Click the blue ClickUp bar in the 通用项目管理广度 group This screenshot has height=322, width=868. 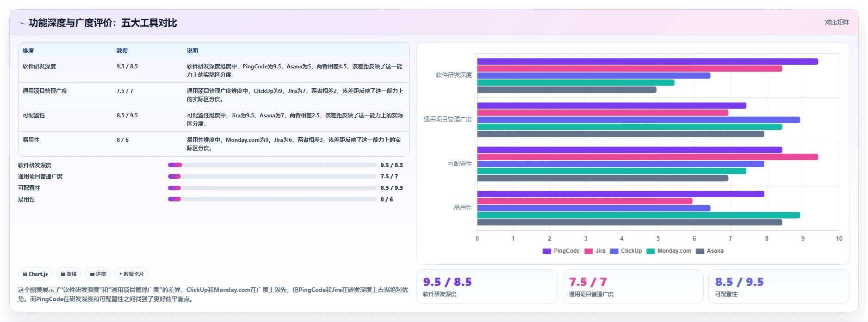click(x=639, y=120)
